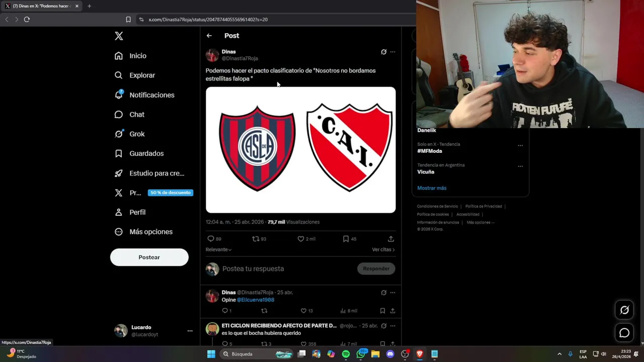Image resolution: width=644 pixels, height=362 pixels.
Task: Bookmark icon in browser address bar
Action: [x=128, y=20]
